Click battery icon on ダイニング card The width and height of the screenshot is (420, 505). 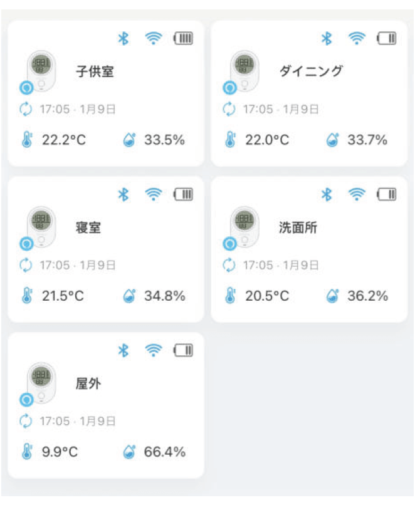tap(387, 39)
